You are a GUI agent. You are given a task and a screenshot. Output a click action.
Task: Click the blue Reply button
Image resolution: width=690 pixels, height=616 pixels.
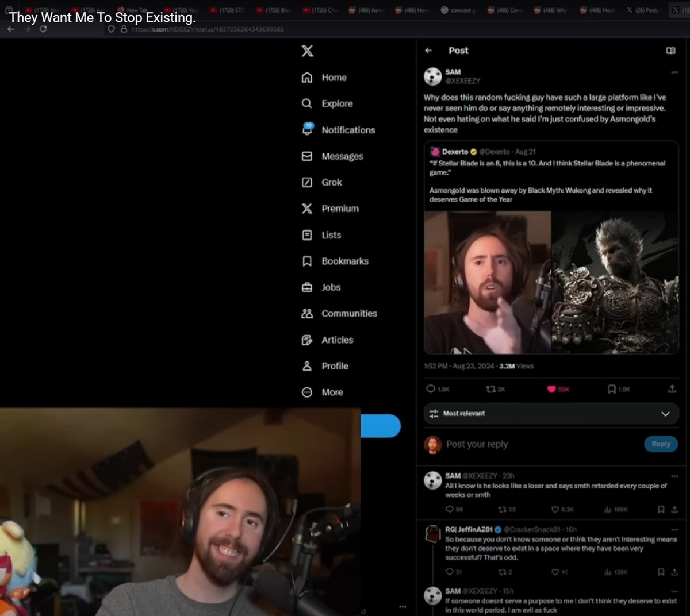click(x=661, y=444)
